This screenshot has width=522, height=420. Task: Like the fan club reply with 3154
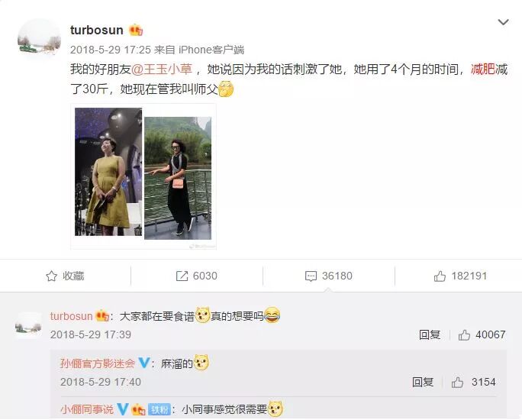tap(457, 382)
